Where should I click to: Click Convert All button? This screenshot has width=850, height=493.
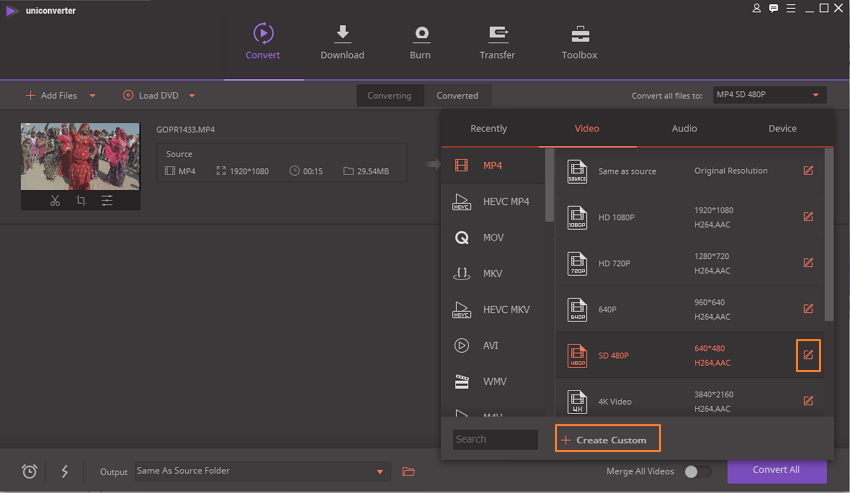click(777, 470)
